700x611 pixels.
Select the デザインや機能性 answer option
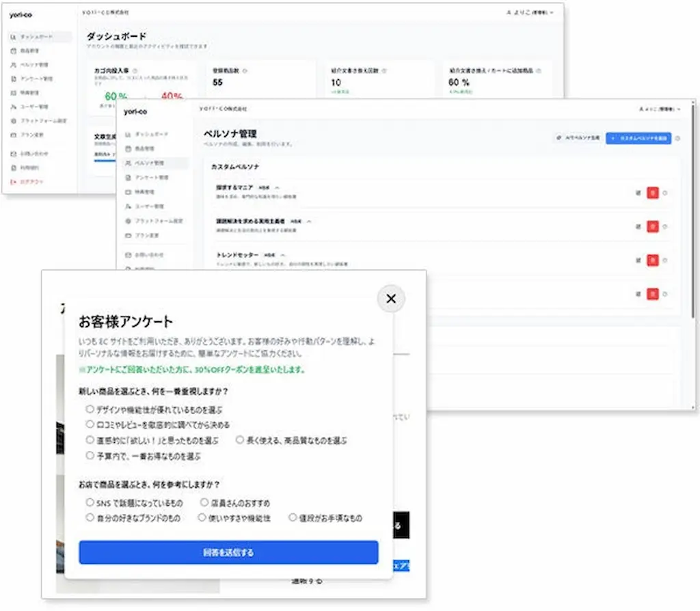point(90,409)
